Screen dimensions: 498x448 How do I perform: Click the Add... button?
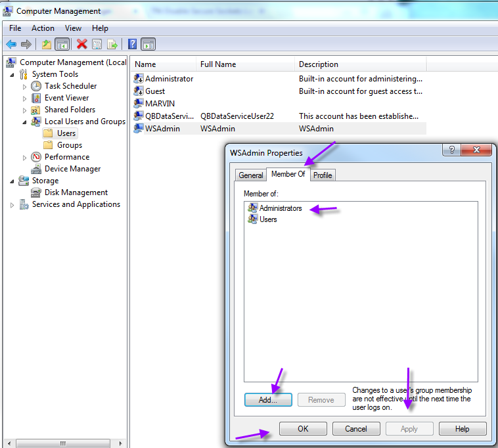pyautogui.click(x=268, y=400)
